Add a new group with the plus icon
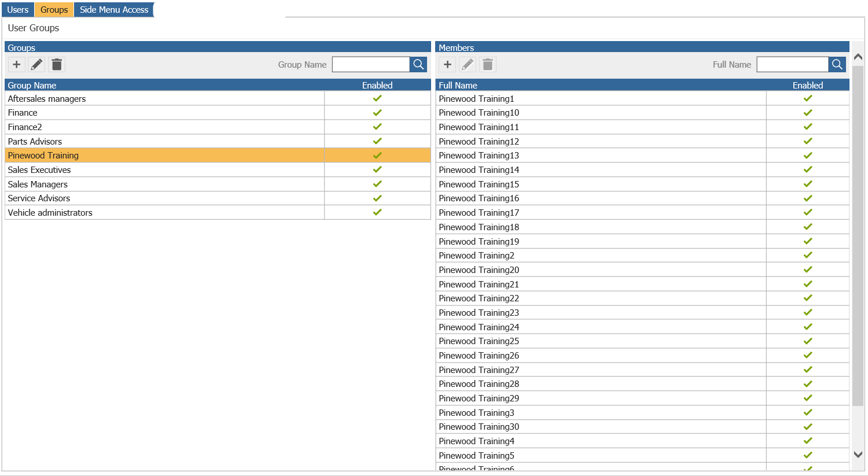The image size is (868, 476). point(17,64)
